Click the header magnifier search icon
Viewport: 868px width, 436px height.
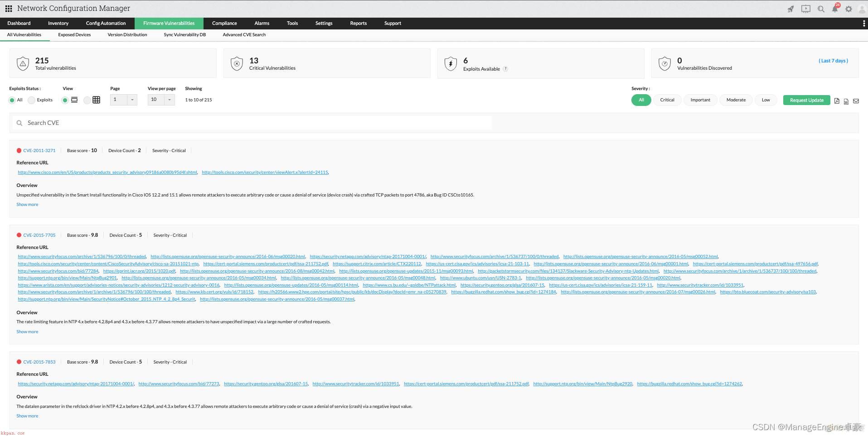(821, 9)
